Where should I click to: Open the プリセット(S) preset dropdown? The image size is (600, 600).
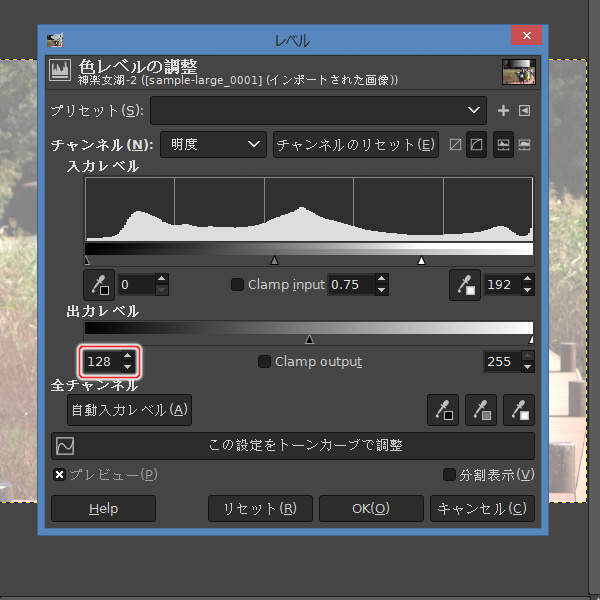pyautogui.click(x=318, y=111)
